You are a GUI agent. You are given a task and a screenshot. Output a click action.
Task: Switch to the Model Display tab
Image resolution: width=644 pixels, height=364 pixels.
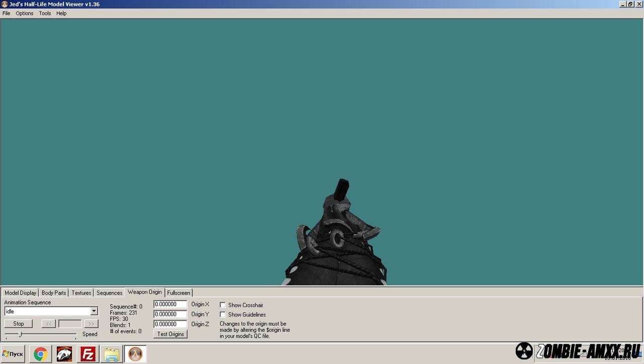[x=21, y=293]
